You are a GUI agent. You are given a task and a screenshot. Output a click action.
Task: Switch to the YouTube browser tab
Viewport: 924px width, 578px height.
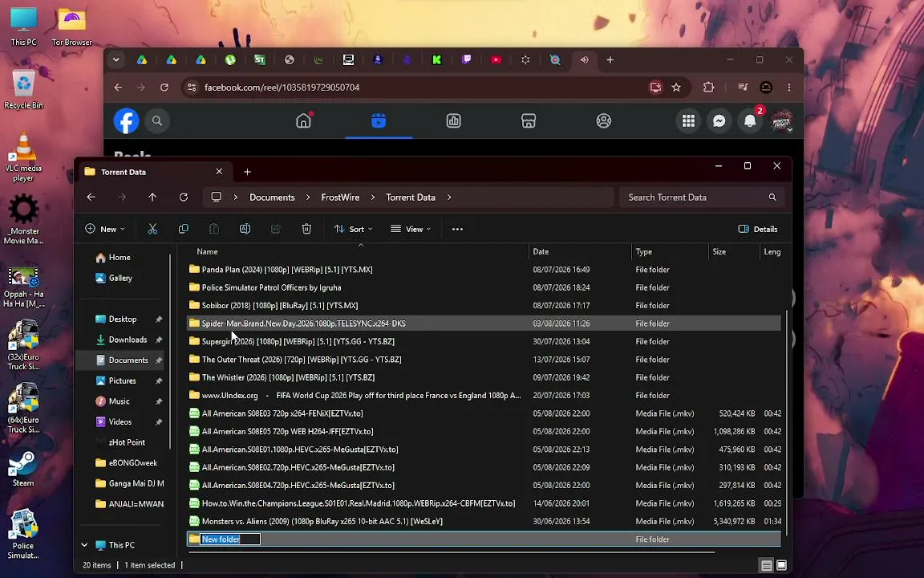click(x=496, y=59)
